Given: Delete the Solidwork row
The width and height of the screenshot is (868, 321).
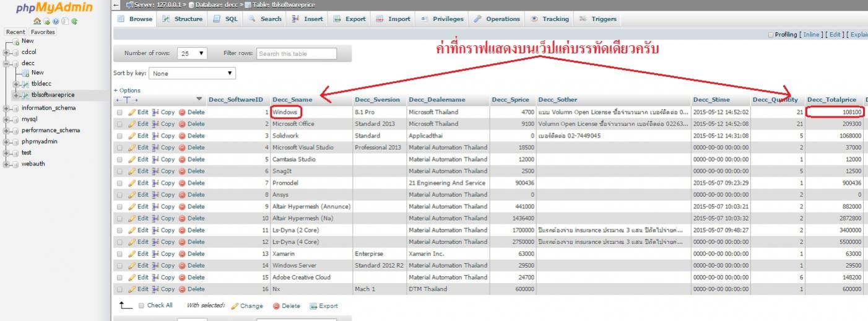Looking at the screenshot, I should pos(191,136).
